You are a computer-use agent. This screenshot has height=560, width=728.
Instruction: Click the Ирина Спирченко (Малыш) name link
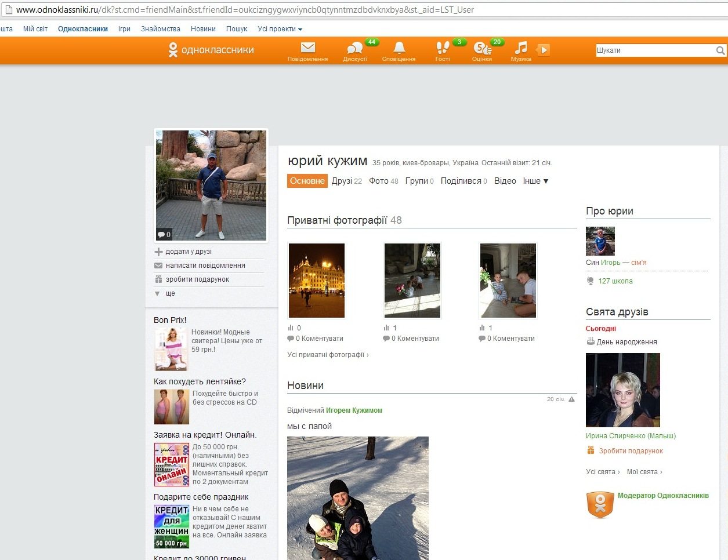click(x=631, y=436)
